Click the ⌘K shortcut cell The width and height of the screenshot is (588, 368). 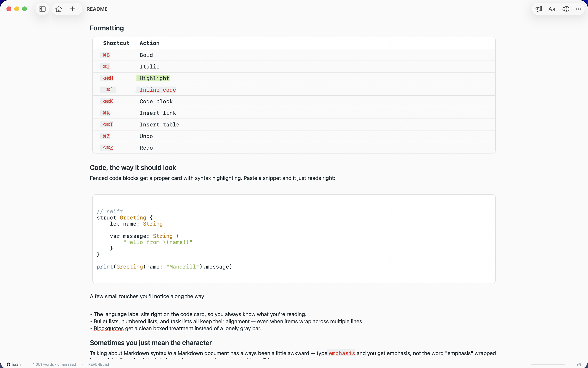pyautogui.click(x=106, y=113)
